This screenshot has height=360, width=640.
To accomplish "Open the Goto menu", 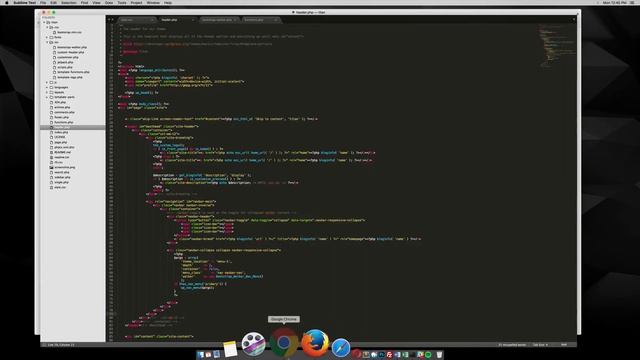I will click(x=109, y=2).
